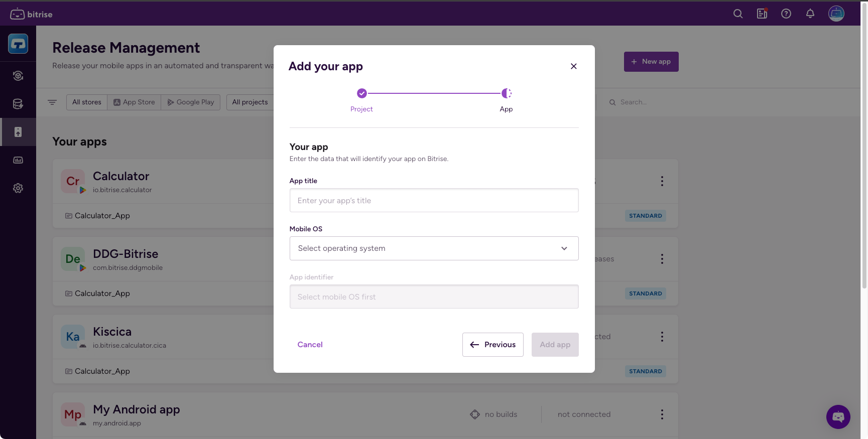Viewport: 868px width, 439px height.
Task: Open the chat support bubble
Action: [838, 417]
